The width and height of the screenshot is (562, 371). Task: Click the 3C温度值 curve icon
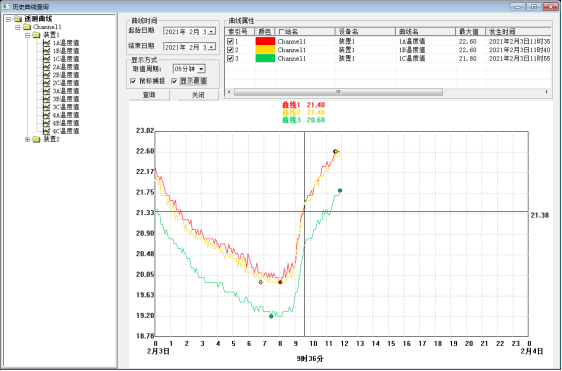point(47,107)
